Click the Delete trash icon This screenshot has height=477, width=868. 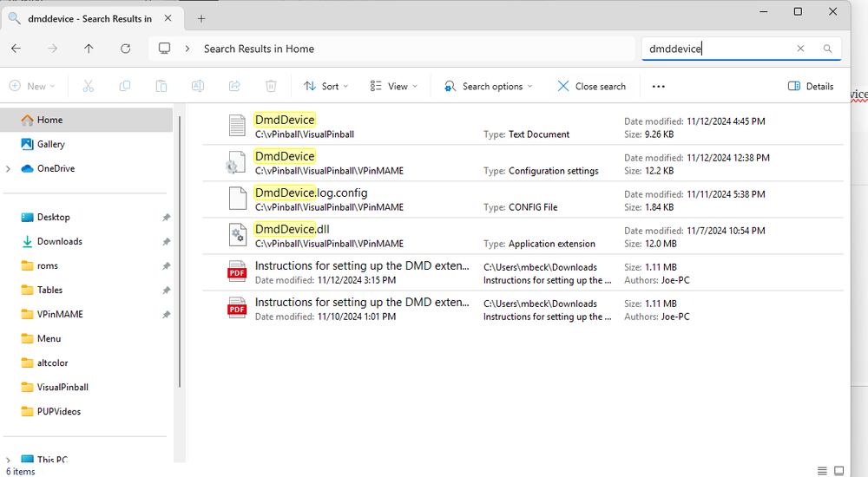[271, 86]
